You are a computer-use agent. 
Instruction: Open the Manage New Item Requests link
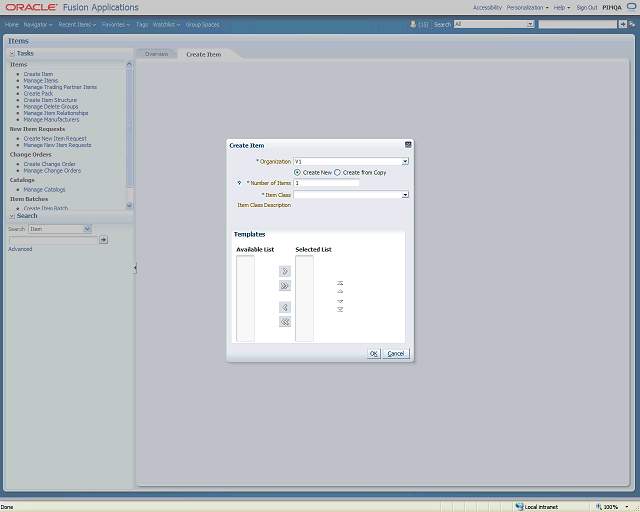pyautogui.click(x=58, y=145)
